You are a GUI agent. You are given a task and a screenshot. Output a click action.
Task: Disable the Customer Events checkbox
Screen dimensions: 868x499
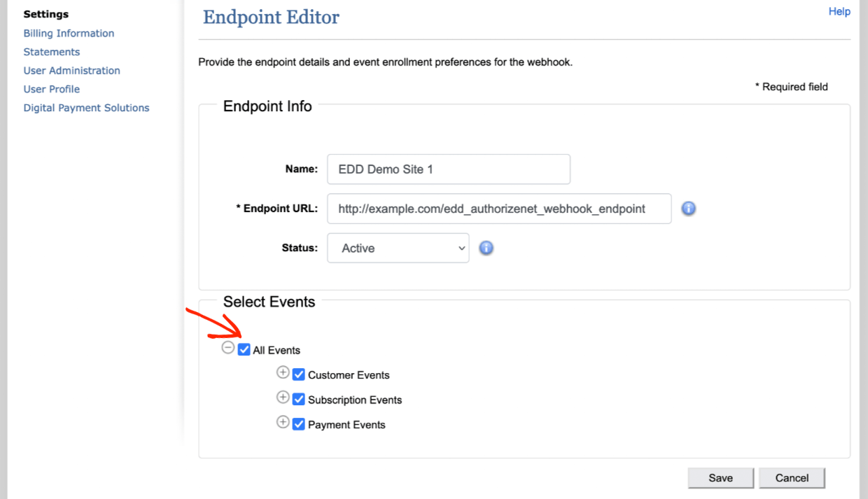[298, 374]
